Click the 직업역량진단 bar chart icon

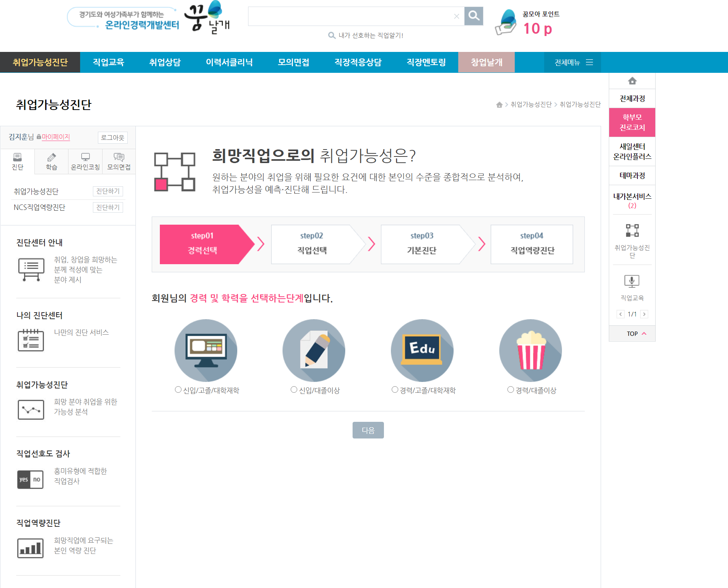pyautogui.click(x=30, y=548)
